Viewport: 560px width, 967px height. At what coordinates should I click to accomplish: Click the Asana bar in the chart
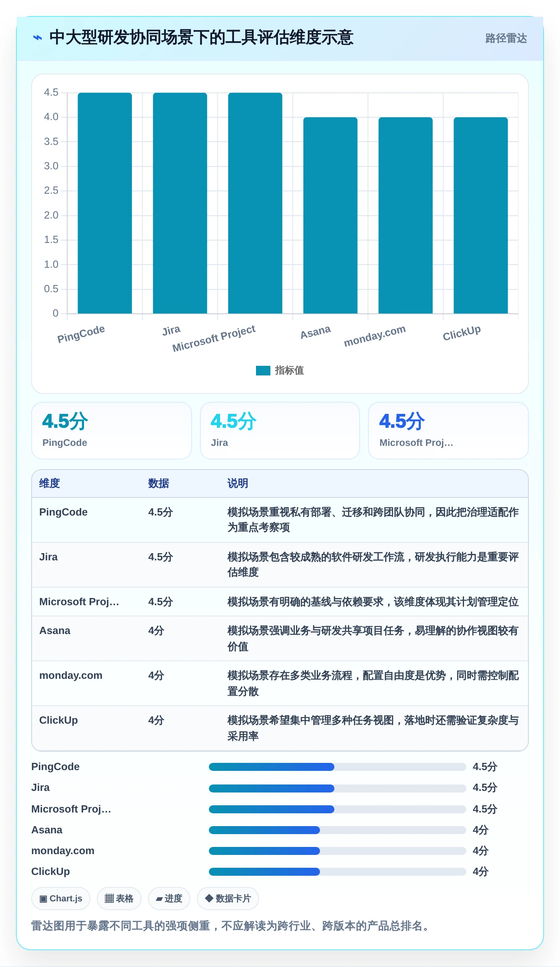pos(330,215)
